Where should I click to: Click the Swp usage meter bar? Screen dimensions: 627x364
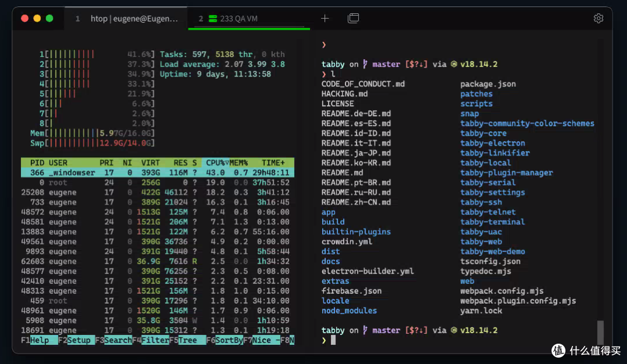pyautogui.click(x=92, y=143)
